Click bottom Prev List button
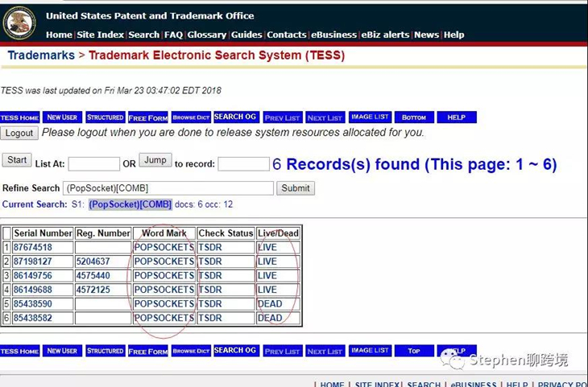Viewport: 588px width, 387px height. tap(283, 351)
